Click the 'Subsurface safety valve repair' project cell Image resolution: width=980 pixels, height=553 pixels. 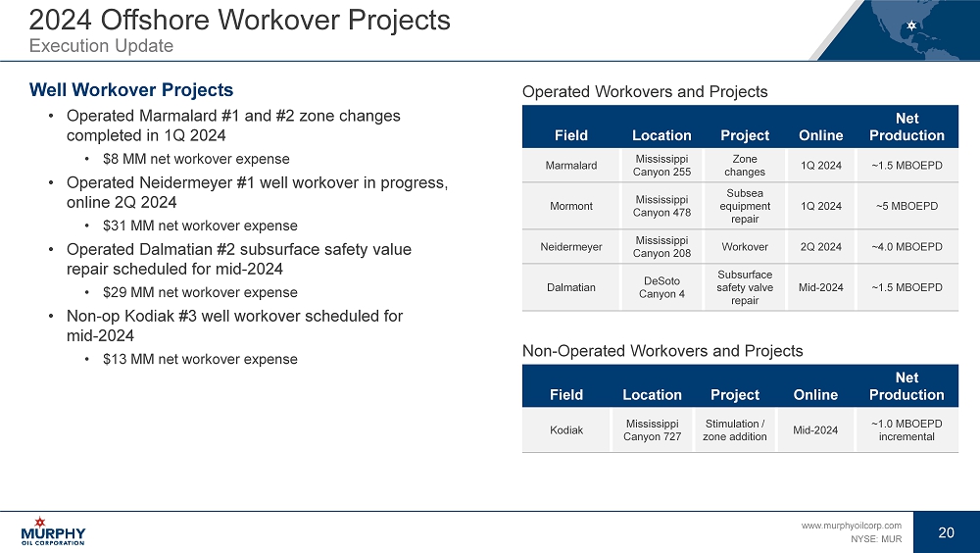[745, 287]
